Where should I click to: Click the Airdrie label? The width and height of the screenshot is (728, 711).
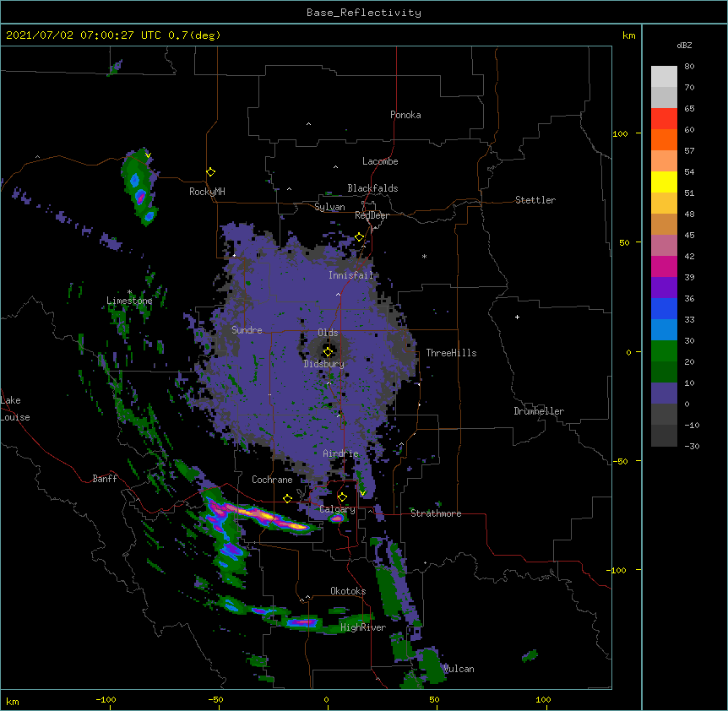(341, 453)
